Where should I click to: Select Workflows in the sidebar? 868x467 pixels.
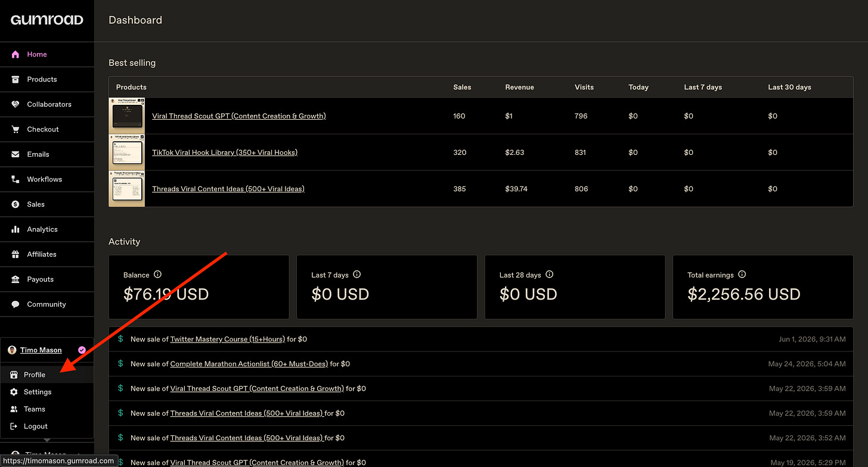pyautogui.click(x=47, y=179)
